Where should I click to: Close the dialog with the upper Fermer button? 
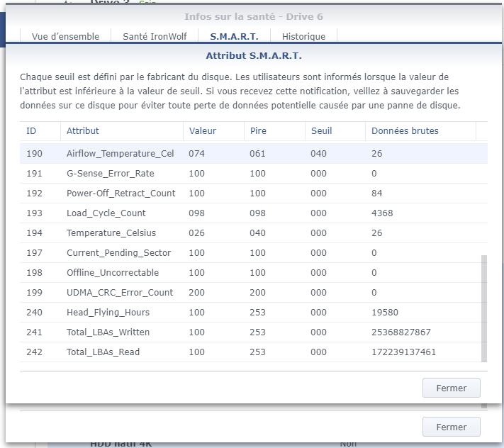click(x=451, y=388)
